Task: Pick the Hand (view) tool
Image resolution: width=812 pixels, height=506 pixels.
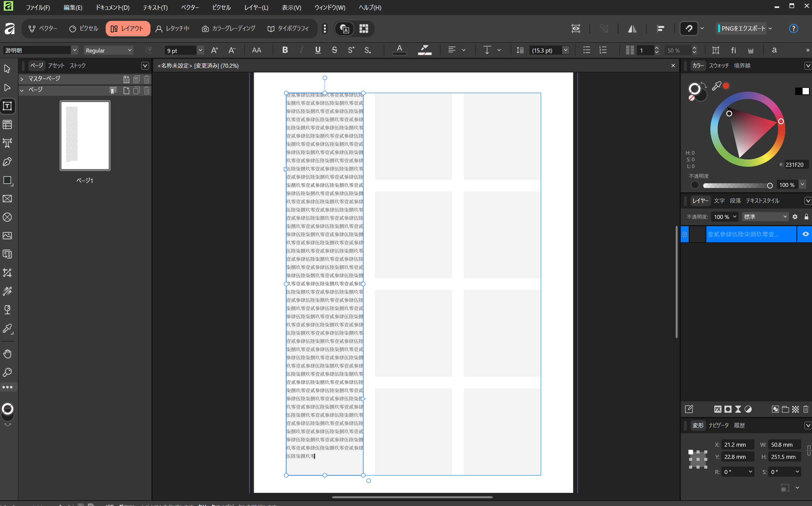Action: [x=7, y=354]
